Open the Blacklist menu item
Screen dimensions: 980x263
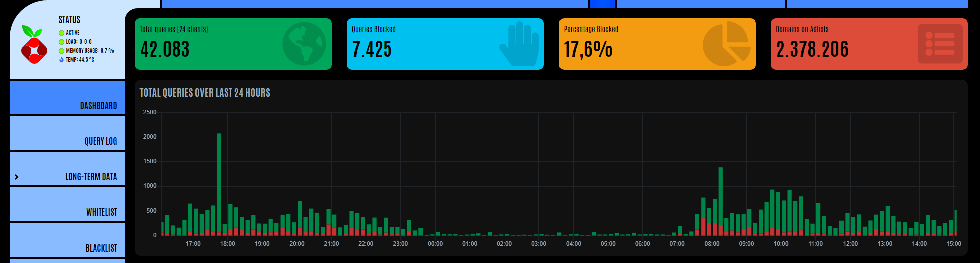coord(67,240)
